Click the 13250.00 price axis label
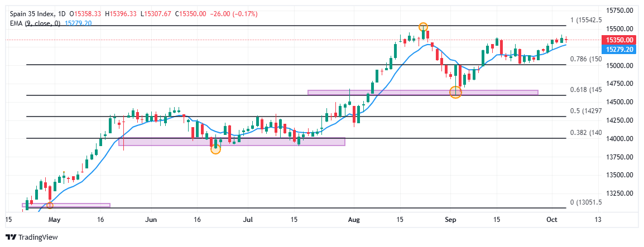Image resolution: width=644 pixels, height=247 pixels. [x=619, y=193]
